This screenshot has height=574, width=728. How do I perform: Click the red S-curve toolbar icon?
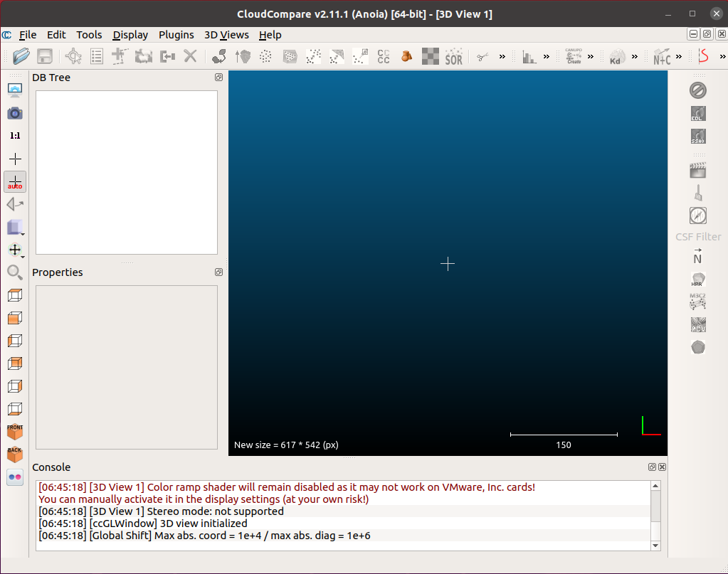pos(704,57)
